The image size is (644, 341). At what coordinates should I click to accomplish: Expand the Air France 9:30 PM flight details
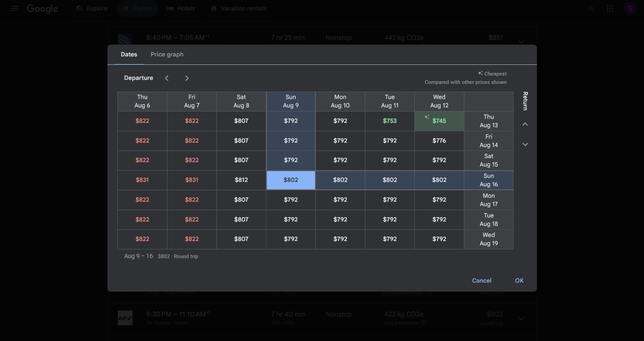coord(522,319)
